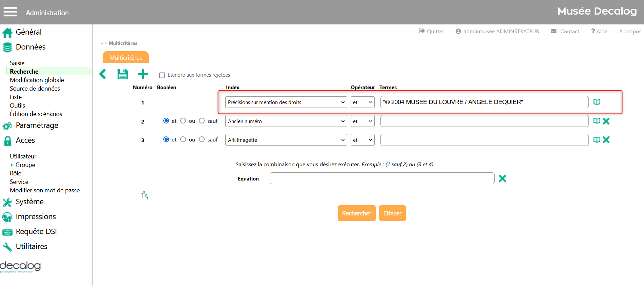Click into the Equation input field

[382, 178]
